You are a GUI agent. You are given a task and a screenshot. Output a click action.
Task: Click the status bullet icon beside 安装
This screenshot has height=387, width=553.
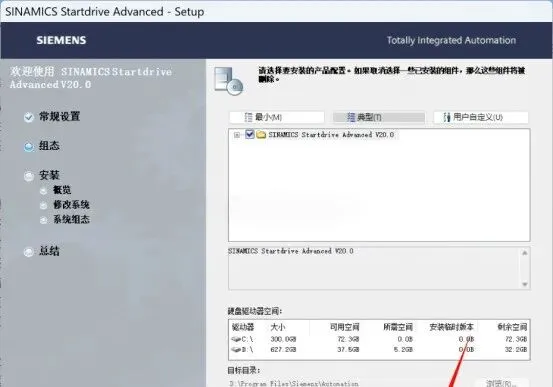click(29, 176)
